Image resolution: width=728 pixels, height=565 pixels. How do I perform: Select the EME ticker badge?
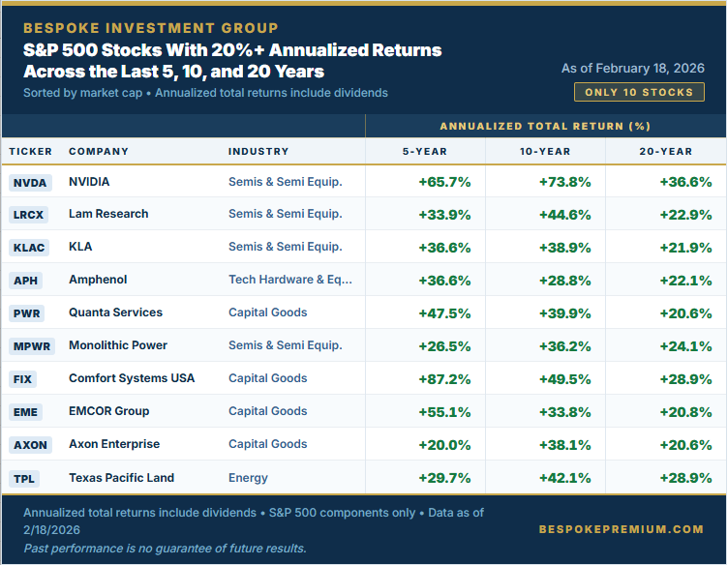[25, 412]
